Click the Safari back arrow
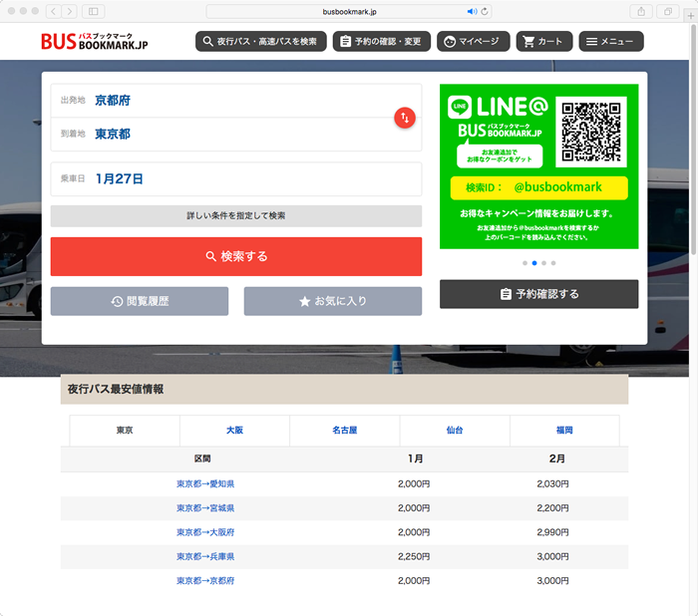The width and height of the screenshot is (698, 616). (54, 12)
